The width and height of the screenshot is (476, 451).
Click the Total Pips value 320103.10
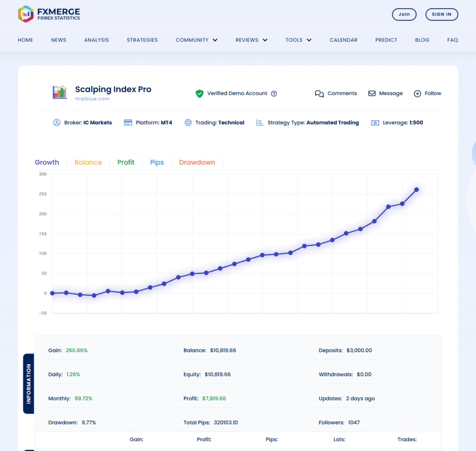(x=226, y=423)
